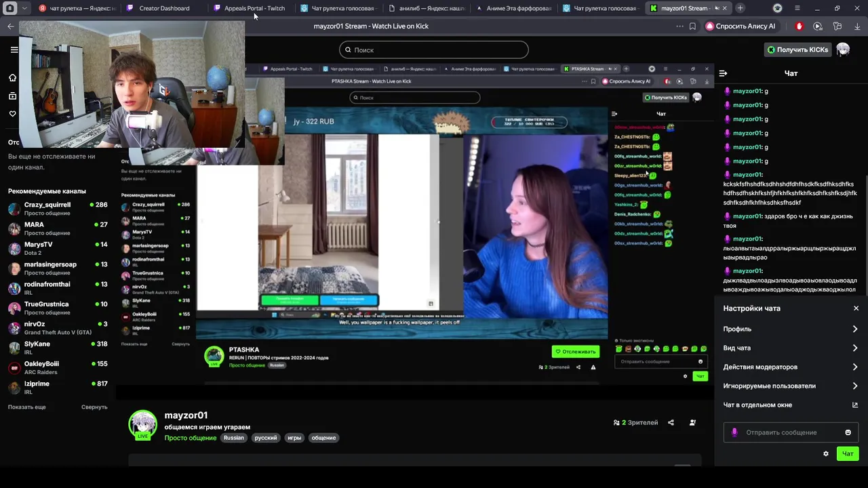Open the browser extensions icon

(x=837, y=26)
